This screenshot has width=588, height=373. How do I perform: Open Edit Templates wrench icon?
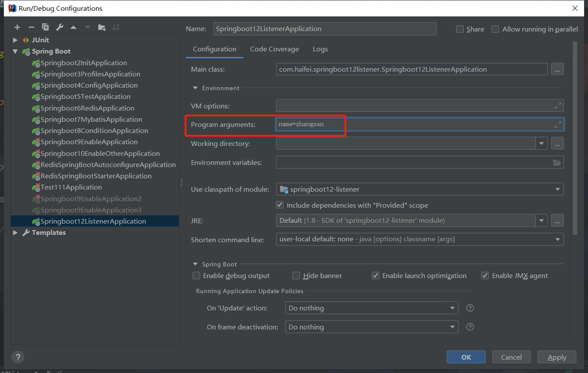click(x=60, y=27)
